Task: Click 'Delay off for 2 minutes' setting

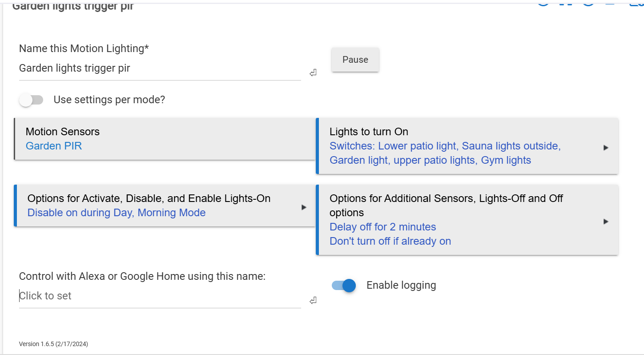Action: click(382, 227)
